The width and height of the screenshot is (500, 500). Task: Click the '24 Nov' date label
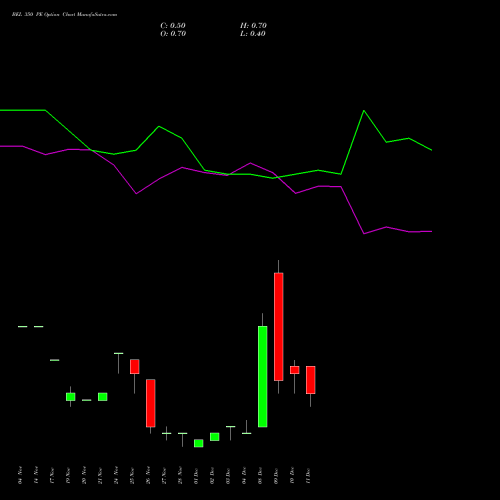(x=116, y=475)
